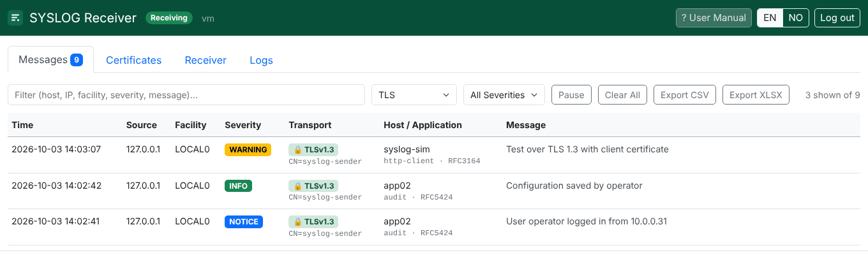Switch language to EN

pos(770,18)
